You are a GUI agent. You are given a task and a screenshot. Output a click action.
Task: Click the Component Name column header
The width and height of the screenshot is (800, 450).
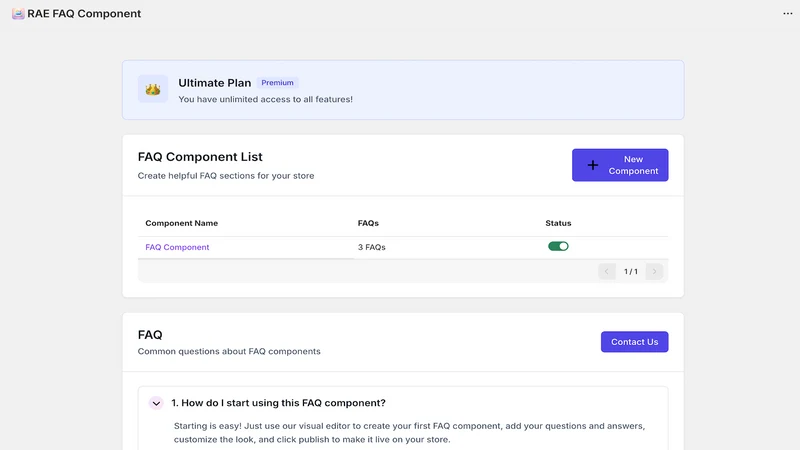click(182, 223)
